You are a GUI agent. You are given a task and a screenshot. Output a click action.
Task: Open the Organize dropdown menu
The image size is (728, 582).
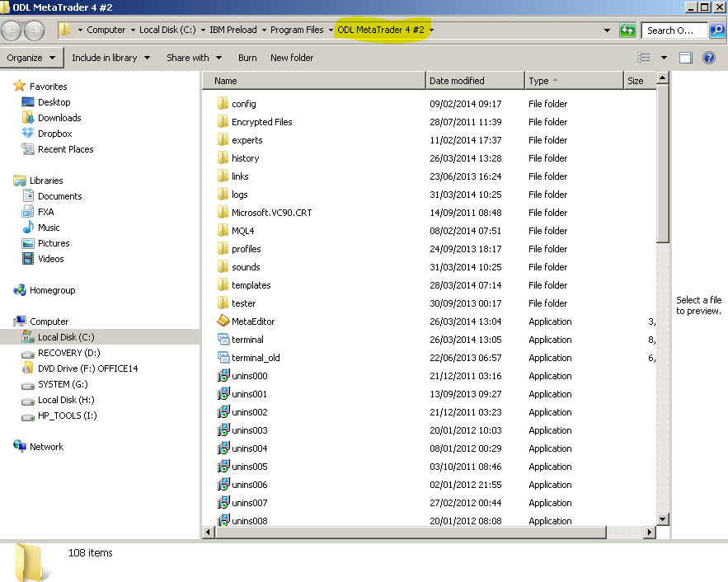[31, 58]
